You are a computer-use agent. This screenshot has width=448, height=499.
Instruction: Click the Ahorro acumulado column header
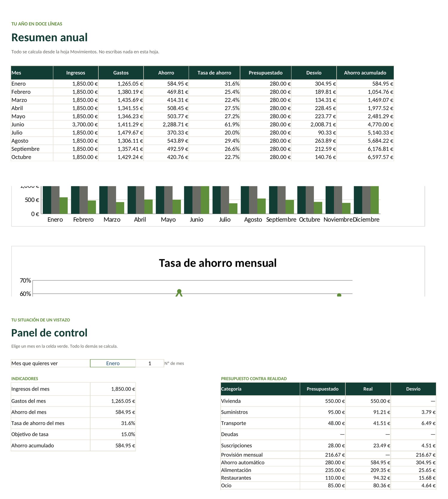point(365,73)
